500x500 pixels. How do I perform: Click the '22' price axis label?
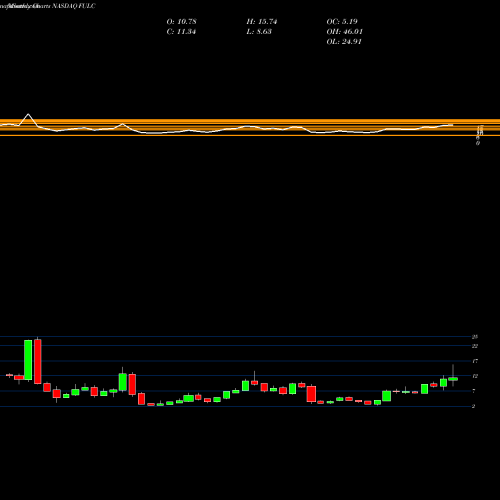tap(475, 346)
